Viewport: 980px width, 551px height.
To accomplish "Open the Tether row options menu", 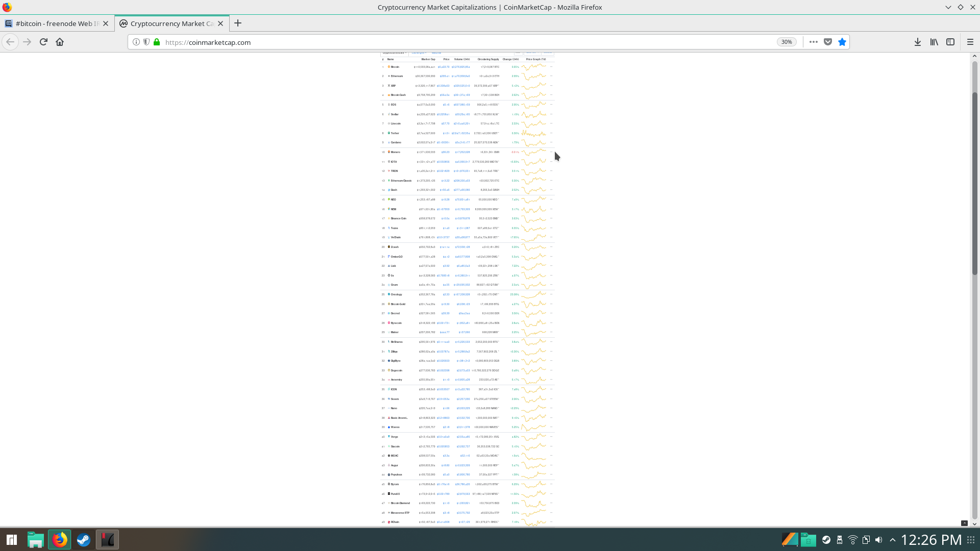I will [551, 133].
